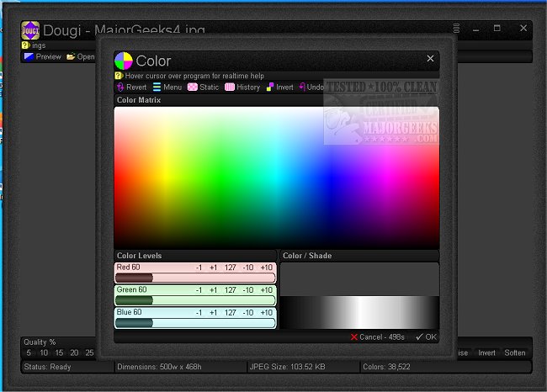
Task: Increase Red level by 1
Action: point(213,268)
